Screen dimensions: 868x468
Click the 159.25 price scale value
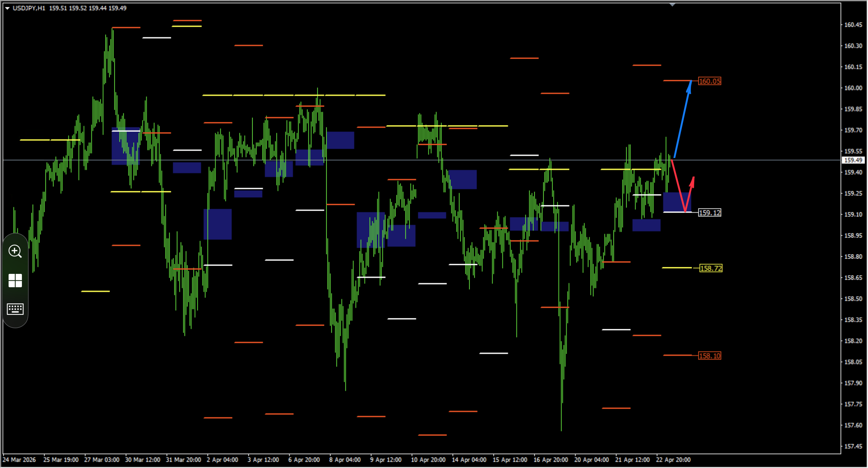tap(853, 193)
